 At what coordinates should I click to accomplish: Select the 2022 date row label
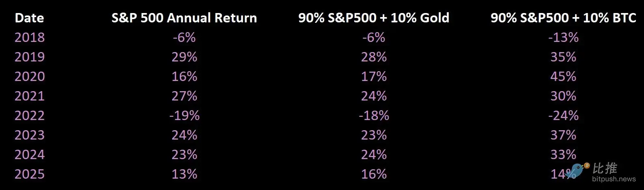tap(30, 116)
